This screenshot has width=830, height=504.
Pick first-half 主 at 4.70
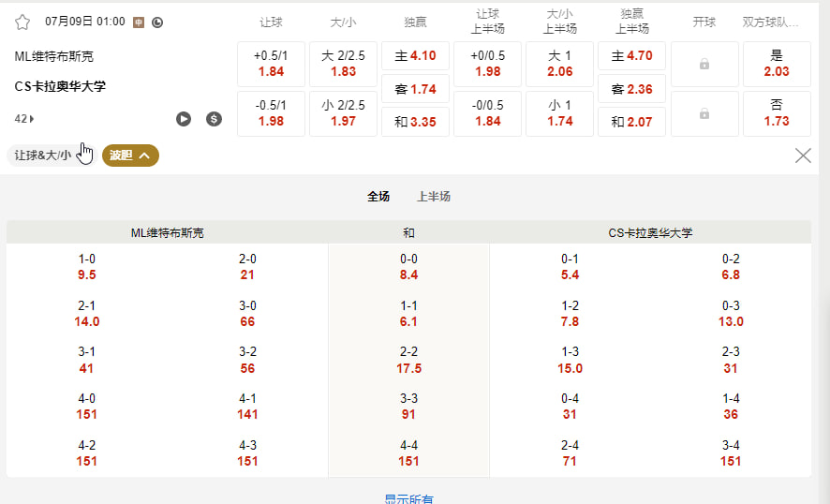tap(632, 55)
